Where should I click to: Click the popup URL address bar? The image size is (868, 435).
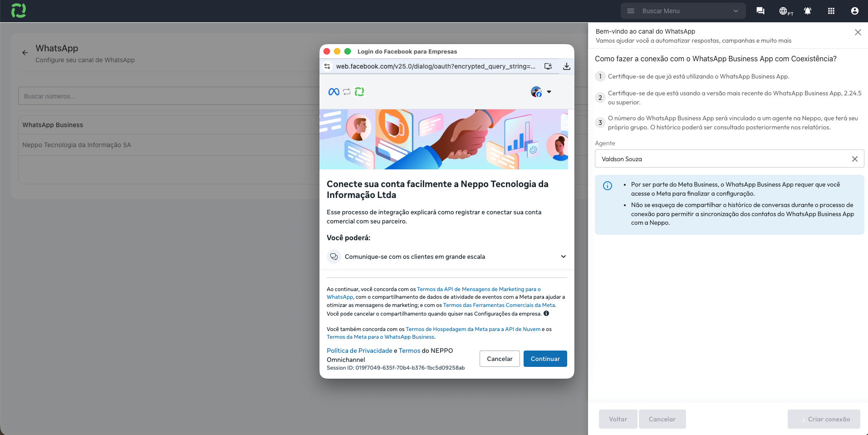436,66
